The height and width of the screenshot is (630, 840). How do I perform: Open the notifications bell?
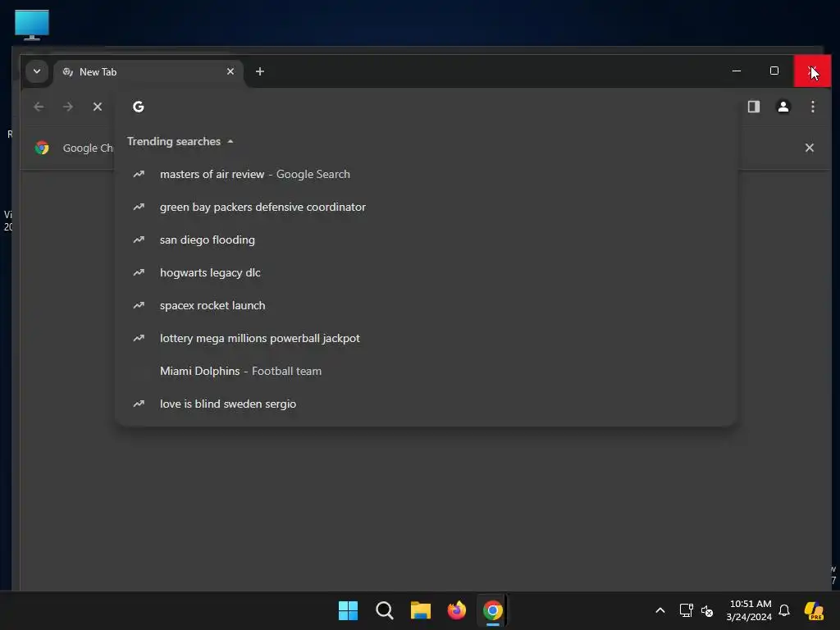tap(784, 610)
